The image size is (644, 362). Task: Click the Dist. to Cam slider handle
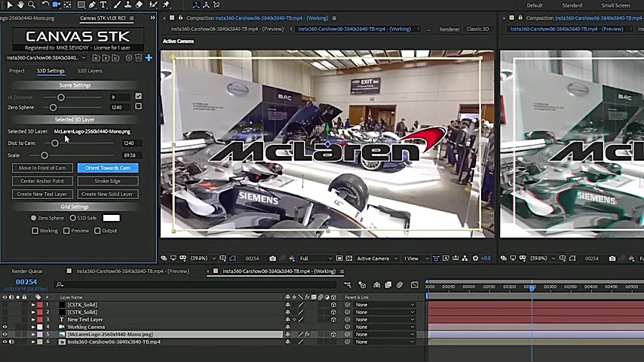[55, 143]
